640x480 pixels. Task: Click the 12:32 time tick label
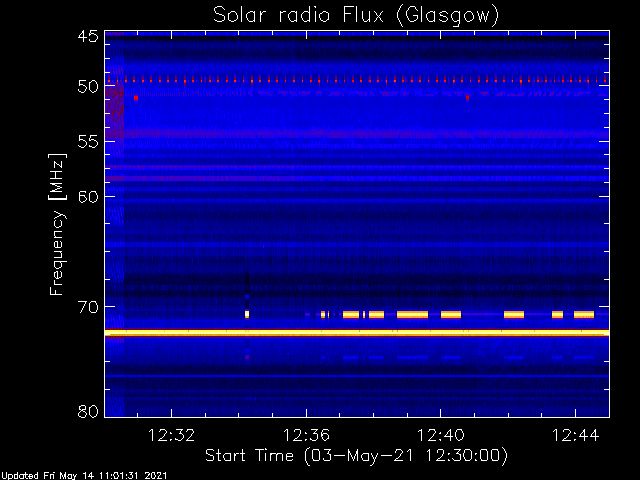(x=171, y=435)
